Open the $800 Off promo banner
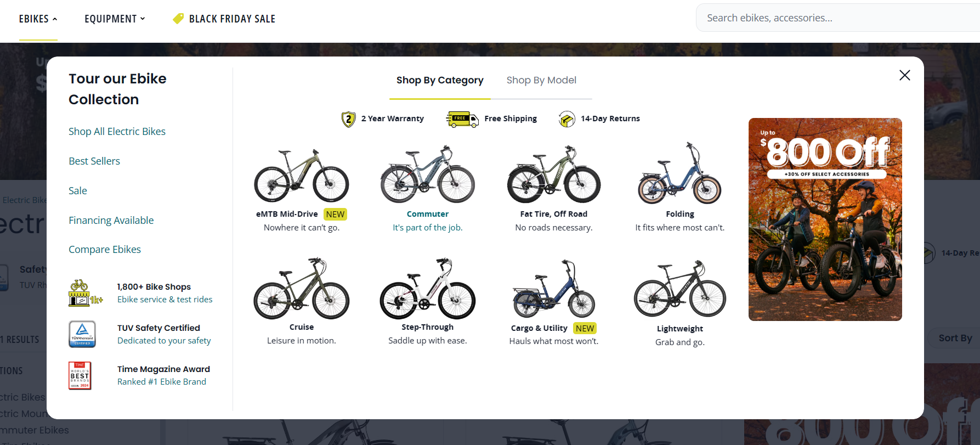Image resolution: width=980 pixels, height=445 pixels. coord(825,219)
